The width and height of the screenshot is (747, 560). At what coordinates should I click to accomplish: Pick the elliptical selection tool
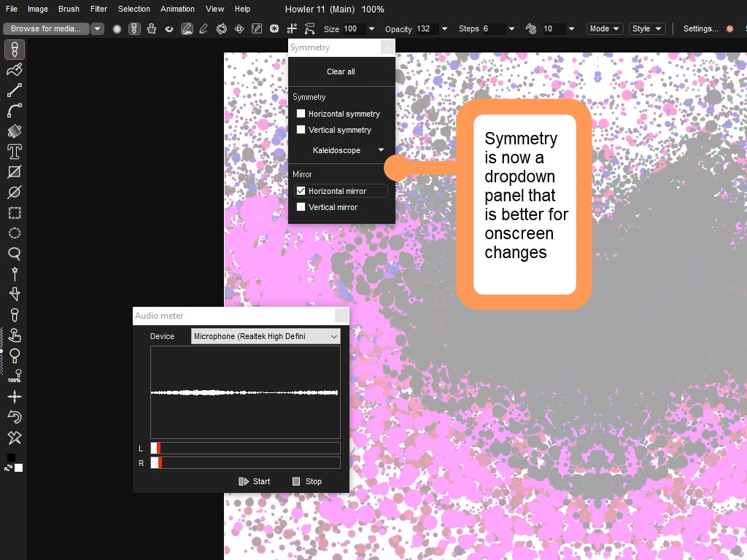14,233
